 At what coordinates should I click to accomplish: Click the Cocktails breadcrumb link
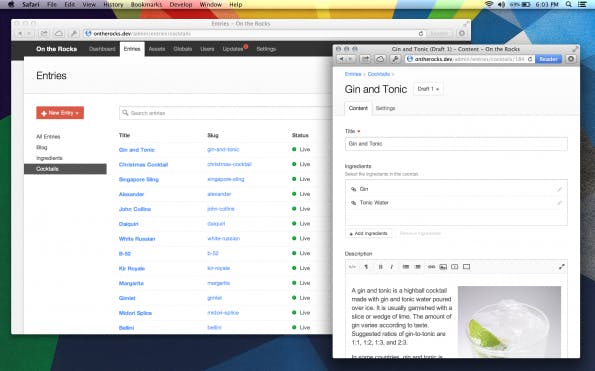point(378,74)
